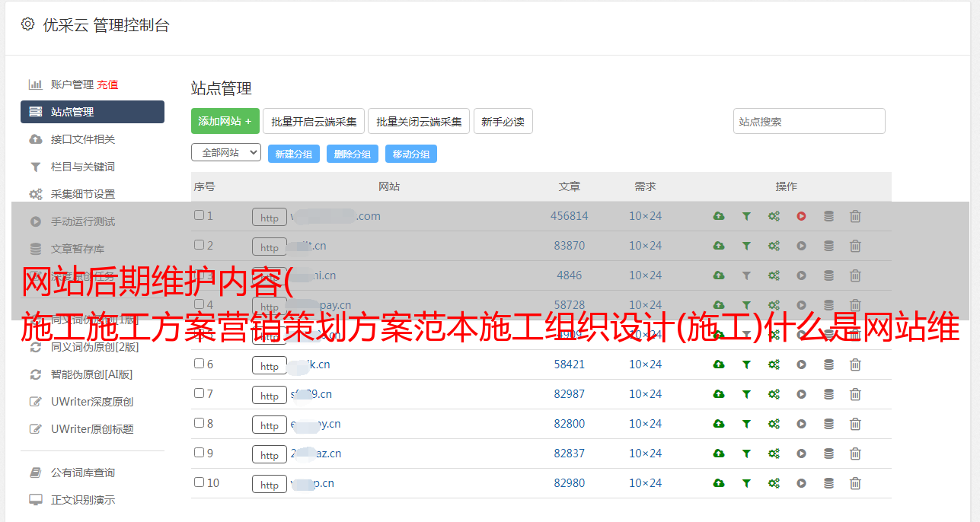
Task: Delete site in row 2 with trash icon
Action: [x=855, y=246]
